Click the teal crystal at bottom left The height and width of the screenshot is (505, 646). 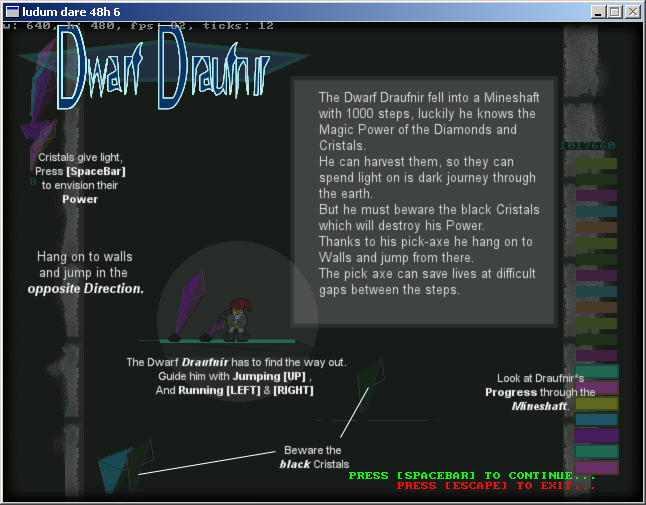tap(114, 471)
